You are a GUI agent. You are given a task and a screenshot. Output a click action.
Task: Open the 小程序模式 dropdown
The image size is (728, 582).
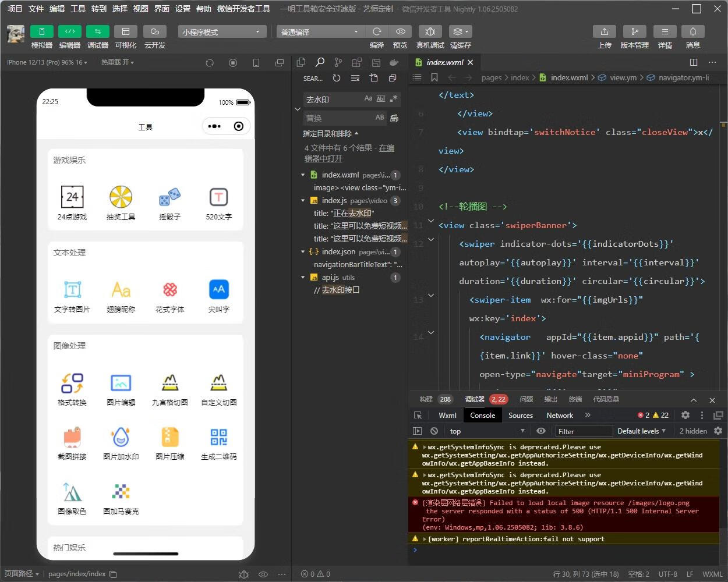[222, 31]
